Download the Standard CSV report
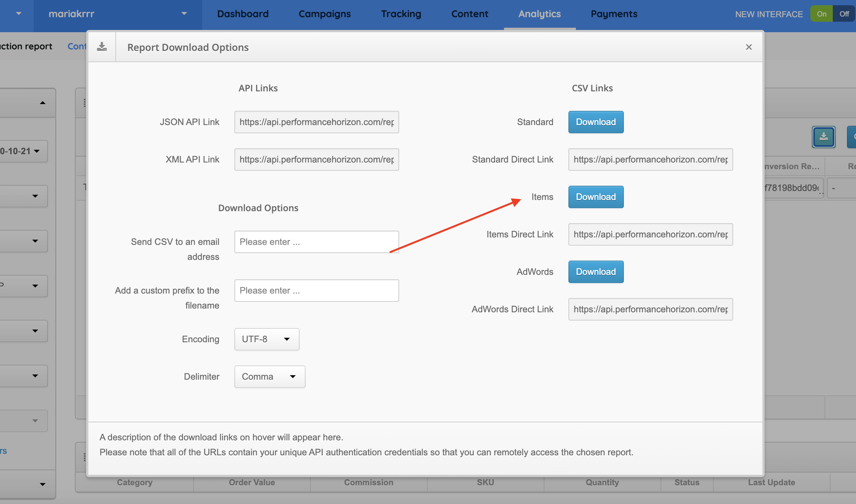 [596, 122]
